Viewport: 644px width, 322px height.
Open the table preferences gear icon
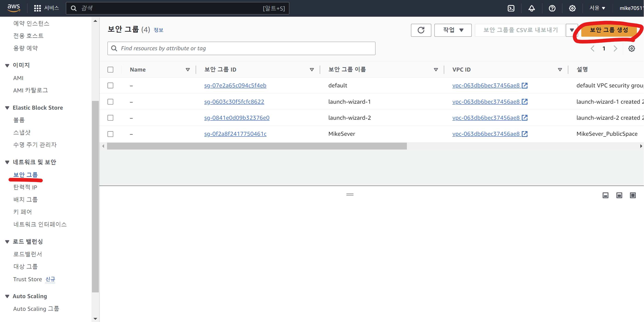point(632,48)
